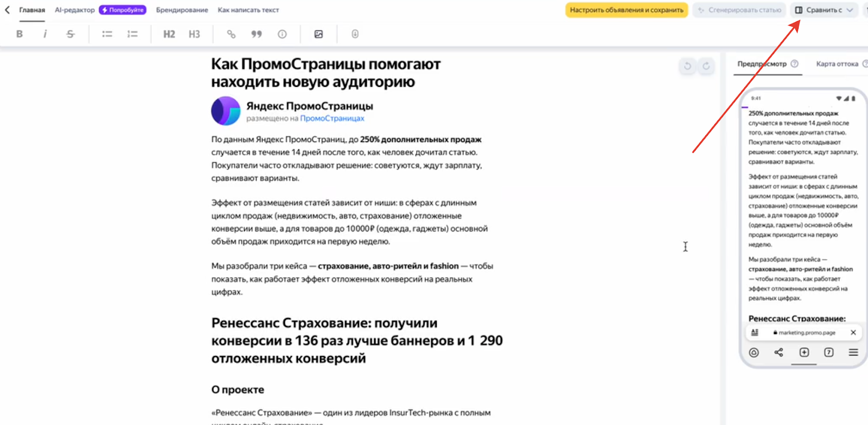Redo the last undone edit
868x425 pixels.
[x=706, y=66]
